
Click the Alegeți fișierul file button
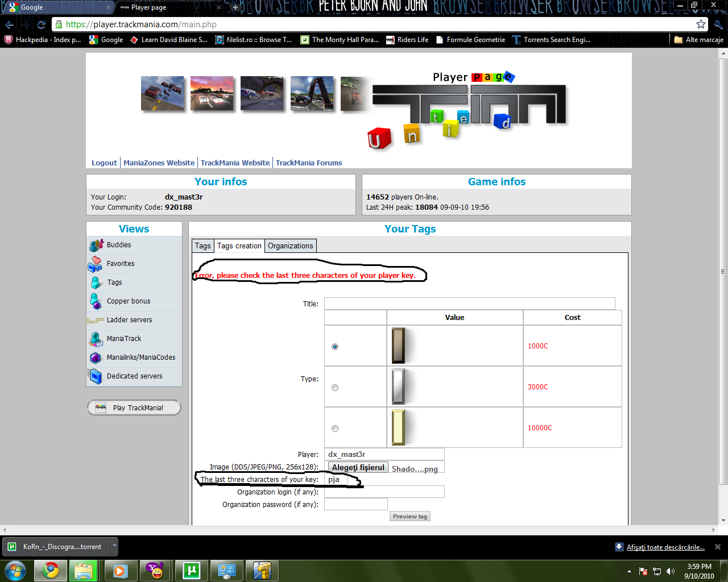tap(358, 468)
